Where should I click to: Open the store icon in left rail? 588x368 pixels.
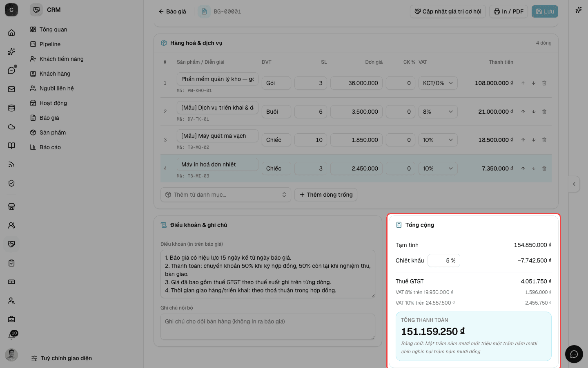click(x=11, y=206)
